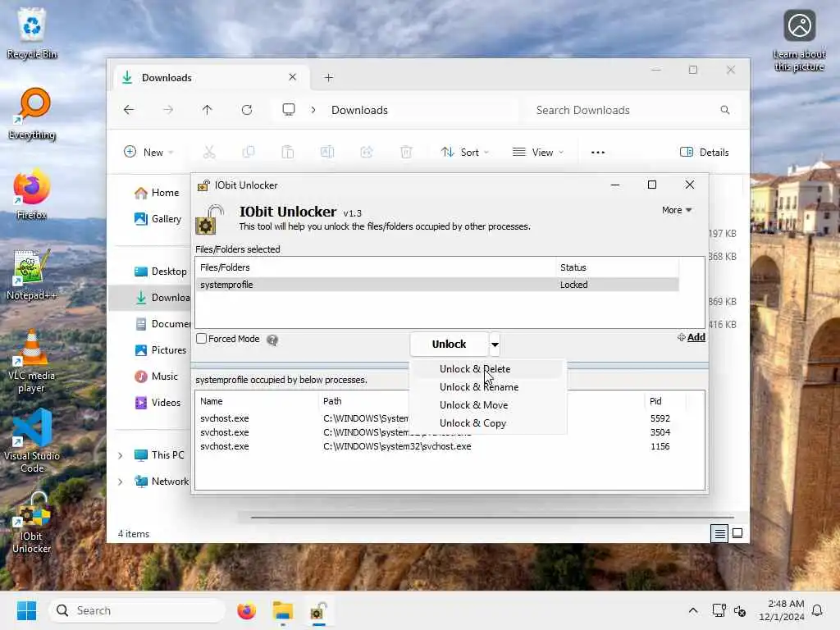Open the See more ellipsis menu

(598, 152)
